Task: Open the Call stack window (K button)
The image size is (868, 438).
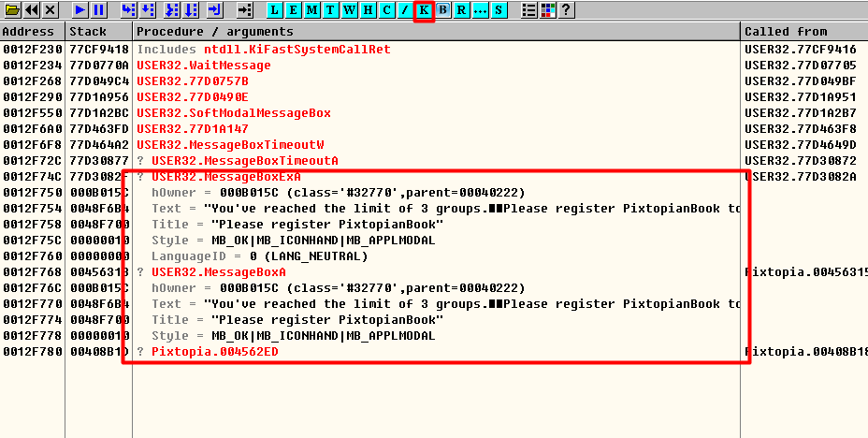Action: point(424,10)
